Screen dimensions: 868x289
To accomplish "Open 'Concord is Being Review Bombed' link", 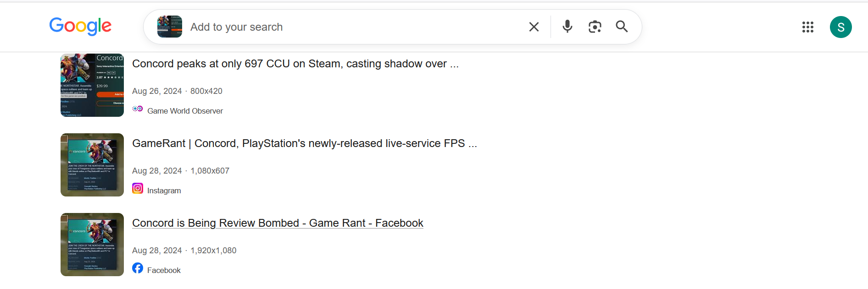I will click(x=278, y=223).
